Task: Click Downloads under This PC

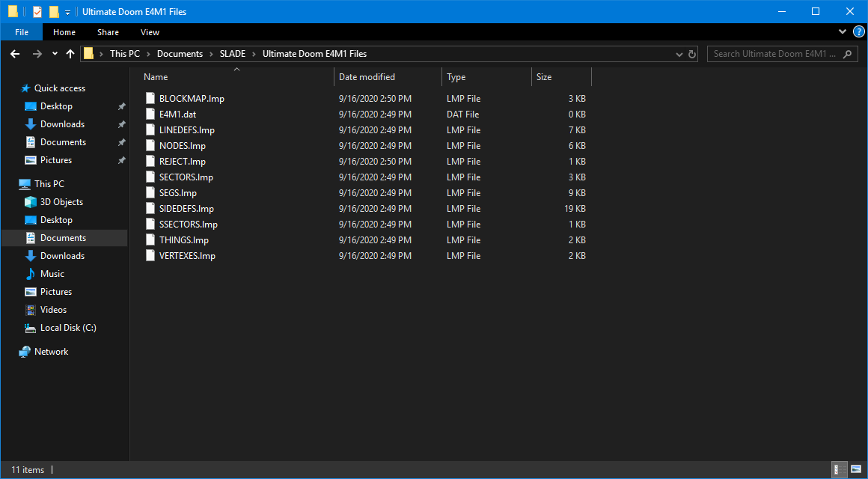Action: (62, 256)
